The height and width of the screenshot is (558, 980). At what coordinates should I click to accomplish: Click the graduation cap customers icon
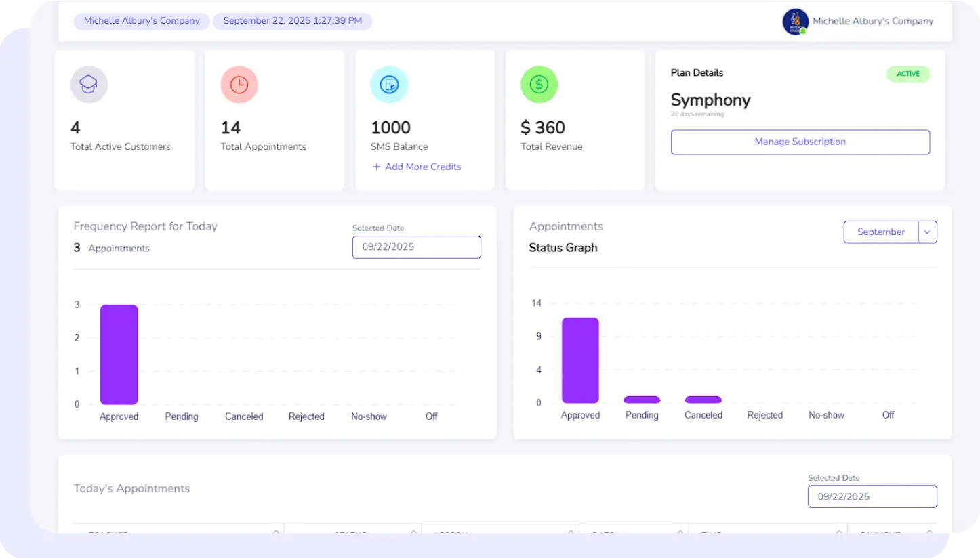pyautogui.click(x=89, y=85)
